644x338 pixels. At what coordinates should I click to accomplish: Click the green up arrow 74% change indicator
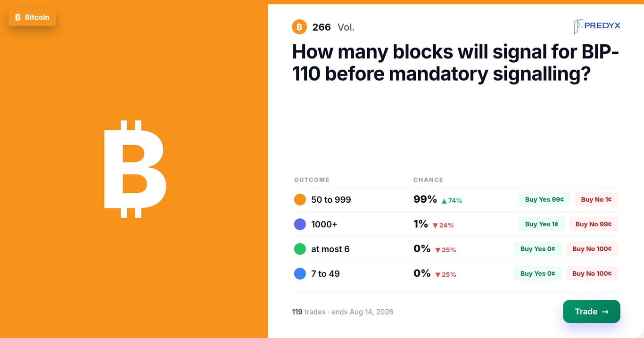tap(452, 200)
